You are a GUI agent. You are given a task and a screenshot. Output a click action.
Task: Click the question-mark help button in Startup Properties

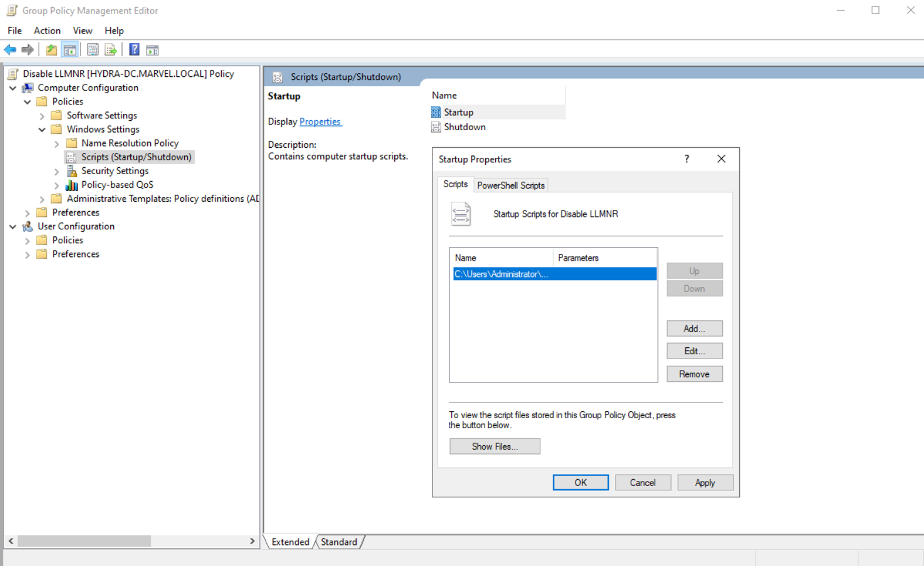pyautogui.click(x=686, y=159)
